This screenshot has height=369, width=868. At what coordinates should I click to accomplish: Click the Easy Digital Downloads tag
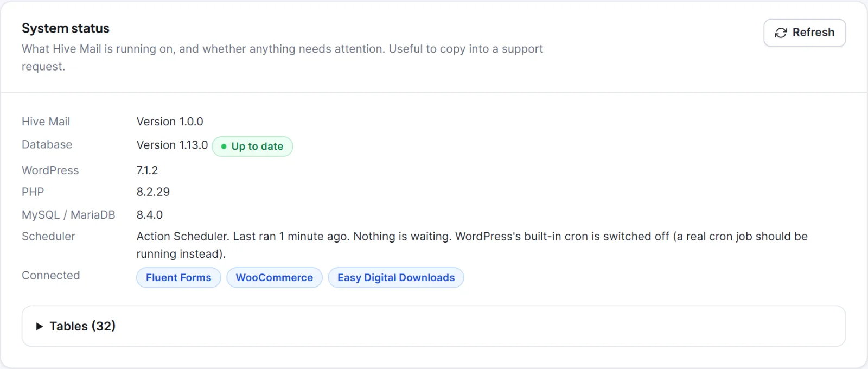click(396, 277)
